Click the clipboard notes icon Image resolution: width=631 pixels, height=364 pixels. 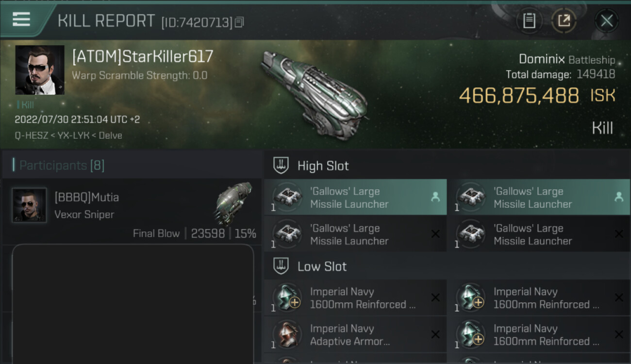(529, 21)
